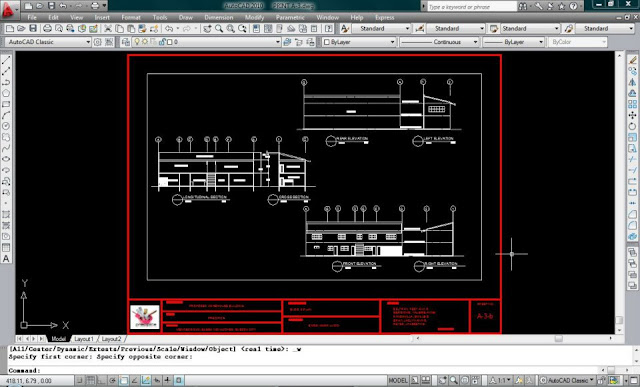The width and height of the screenshot is (640, 387).
Task: Click the Undo arrow in Standard toolbar
Action: [169, 29]
